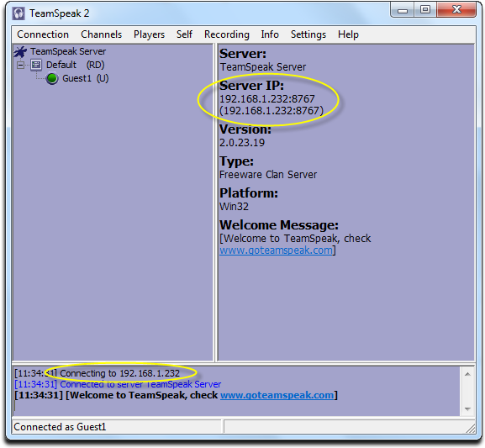Open the Help menu
485x448 pixels.
[348, 34]
